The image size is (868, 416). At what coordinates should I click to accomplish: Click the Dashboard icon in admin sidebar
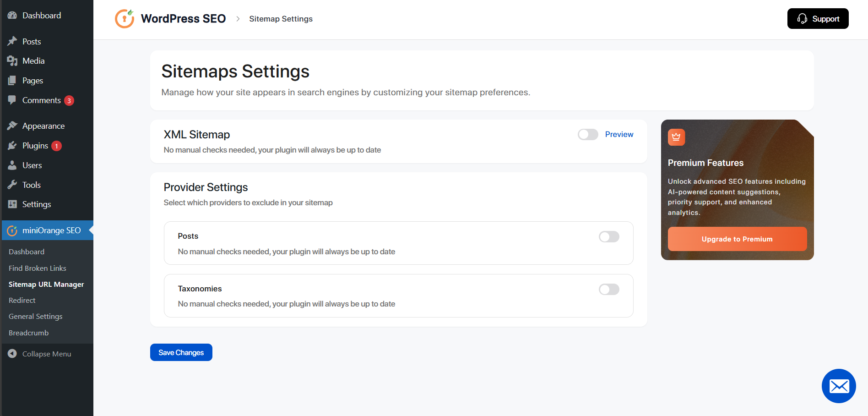[12, 15]
